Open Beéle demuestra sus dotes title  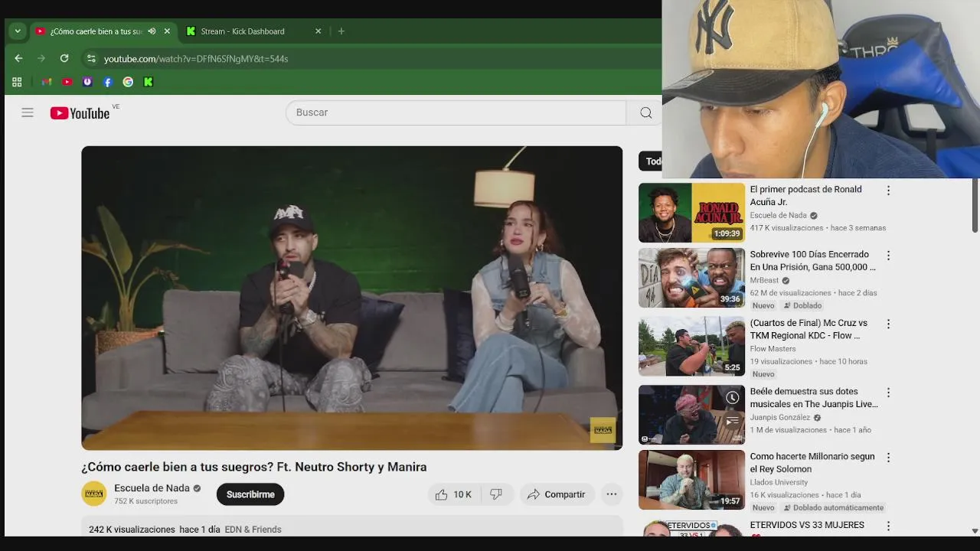point(814,398)
